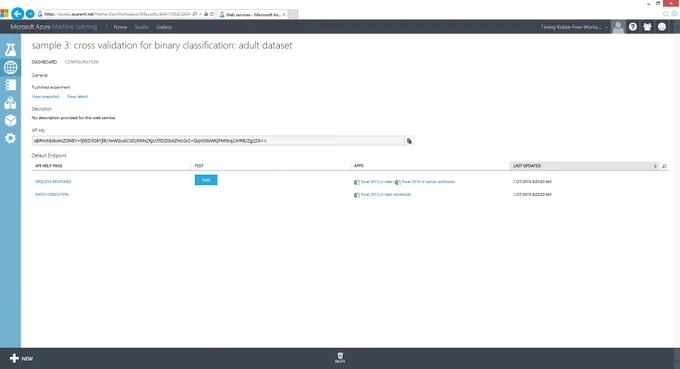Click the plus NEW button at bottom left

[21, 358]
